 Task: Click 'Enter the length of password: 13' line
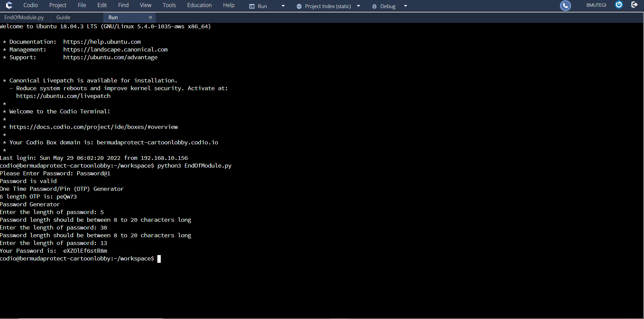click(53, 243)
